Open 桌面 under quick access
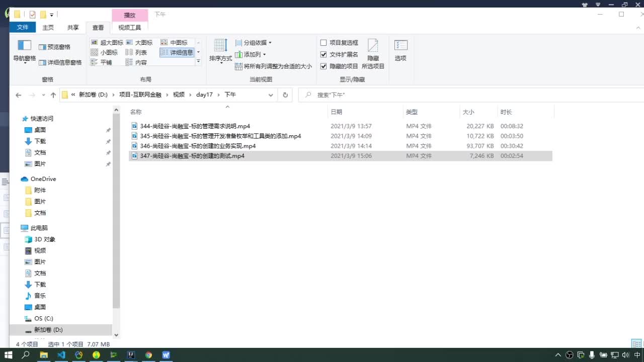644x362 pixels. pos(40,130)
